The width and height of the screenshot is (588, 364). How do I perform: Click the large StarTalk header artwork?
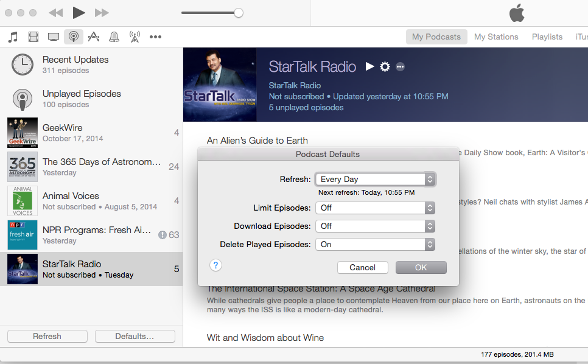click(x=220, y=85)
